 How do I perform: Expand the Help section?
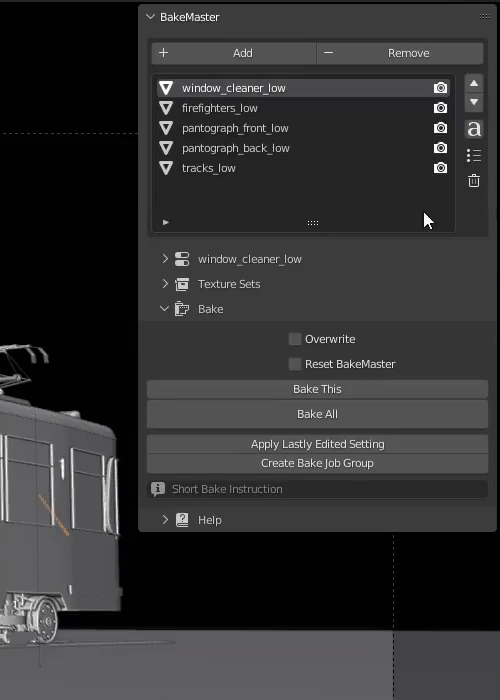[165, 520]
